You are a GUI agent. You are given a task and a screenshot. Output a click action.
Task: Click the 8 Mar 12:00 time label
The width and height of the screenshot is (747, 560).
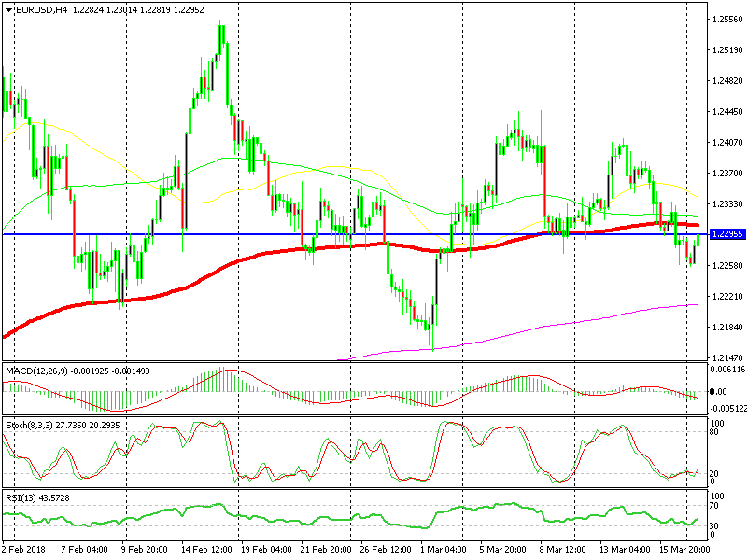click(563, 549)
